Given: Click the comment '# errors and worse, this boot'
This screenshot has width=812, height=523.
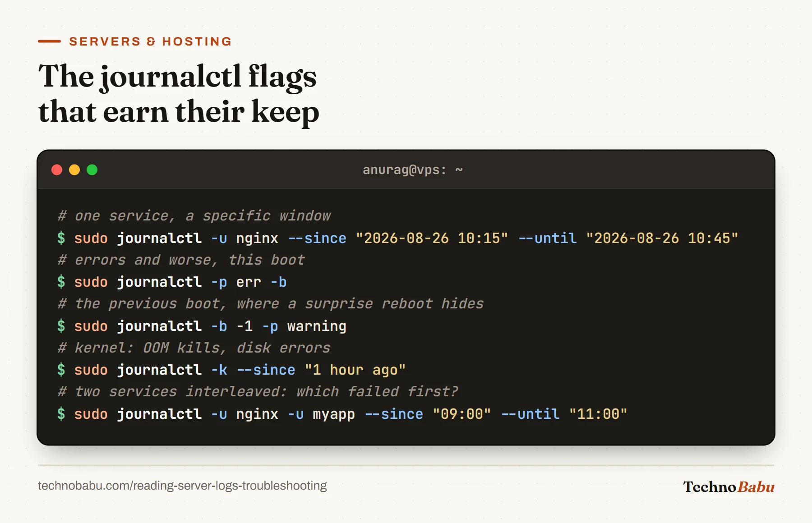Looking at the screenshot, I should [x=181, y=260].
